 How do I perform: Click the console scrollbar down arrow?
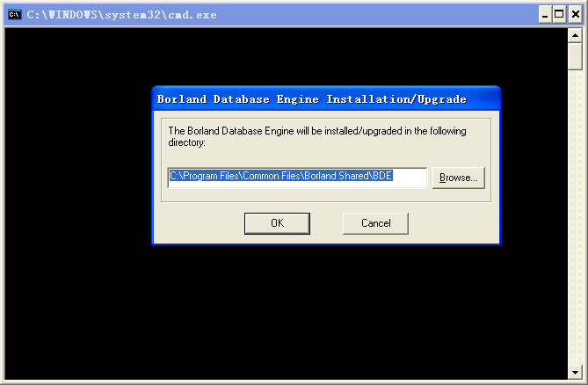tap(575, 372)
